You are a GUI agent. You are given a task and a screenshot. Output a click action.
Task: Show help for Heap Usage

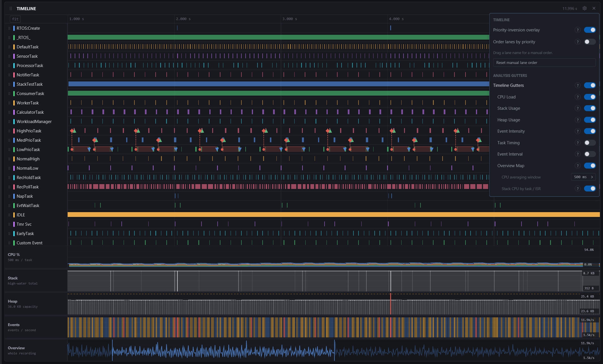click(x=578, y=120)
